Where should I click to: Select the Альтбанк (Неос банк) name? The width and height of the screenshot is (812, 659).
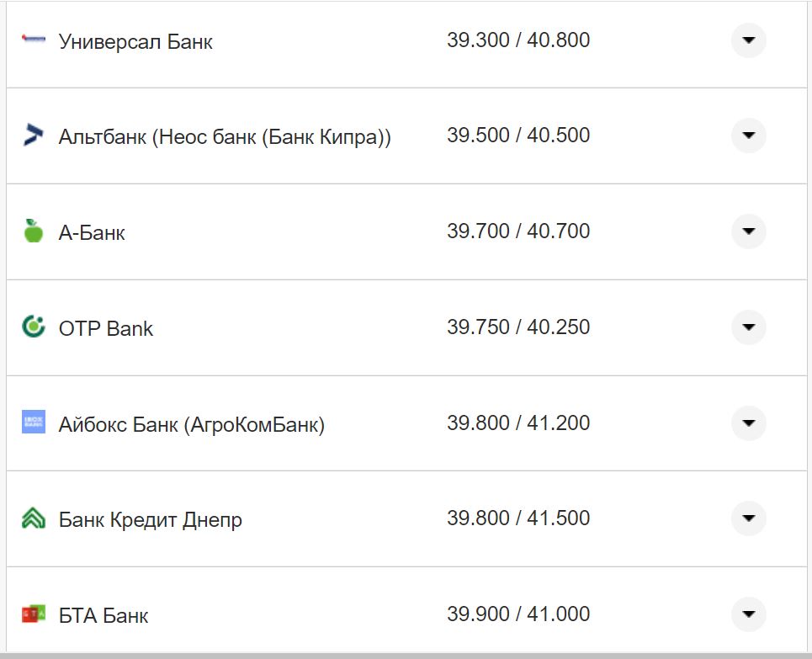[x=225, y=136]
